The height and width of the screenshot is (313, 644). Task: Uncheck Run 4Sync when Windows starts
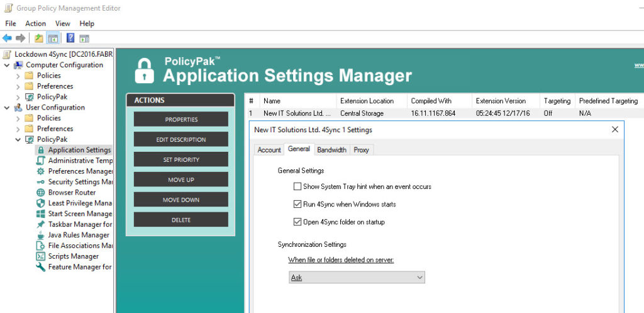click(297, 204)
